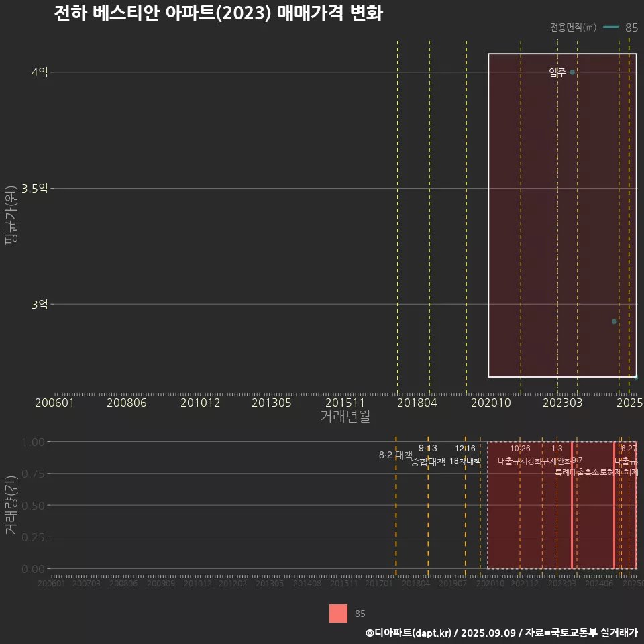Click the 3.5억 y-axis label
644x644 pixels.
35,189
